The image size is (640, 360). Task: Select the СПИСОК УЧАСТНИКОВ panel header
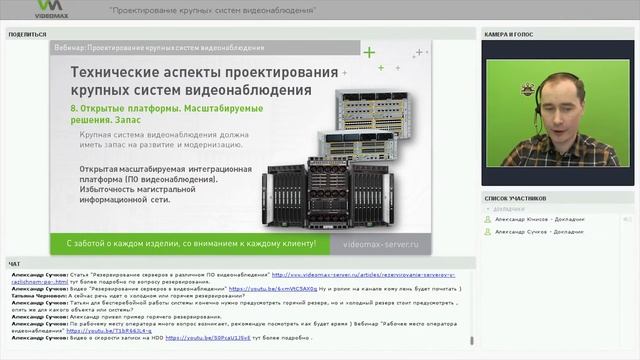[558, 198]
